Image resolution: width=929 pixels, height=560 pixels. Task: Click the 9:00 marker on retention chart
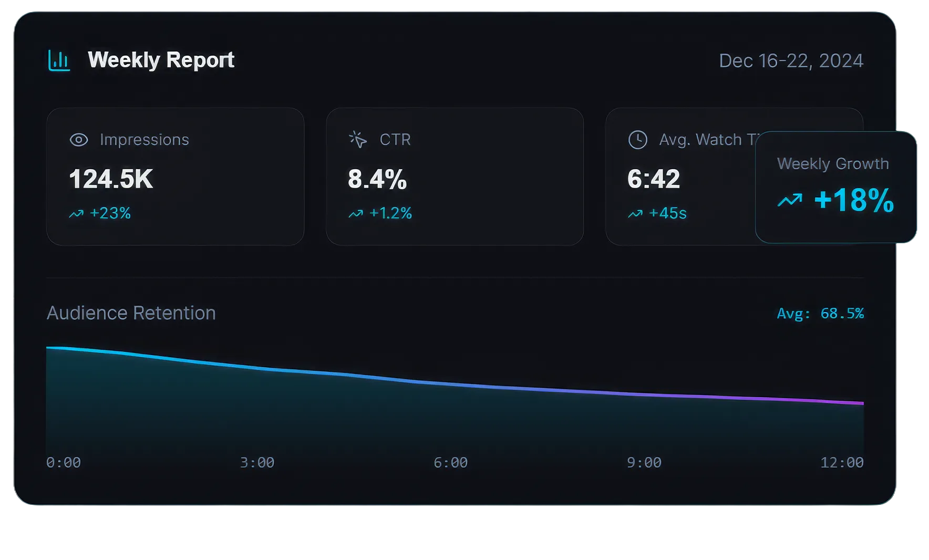[x=644, y=463]
